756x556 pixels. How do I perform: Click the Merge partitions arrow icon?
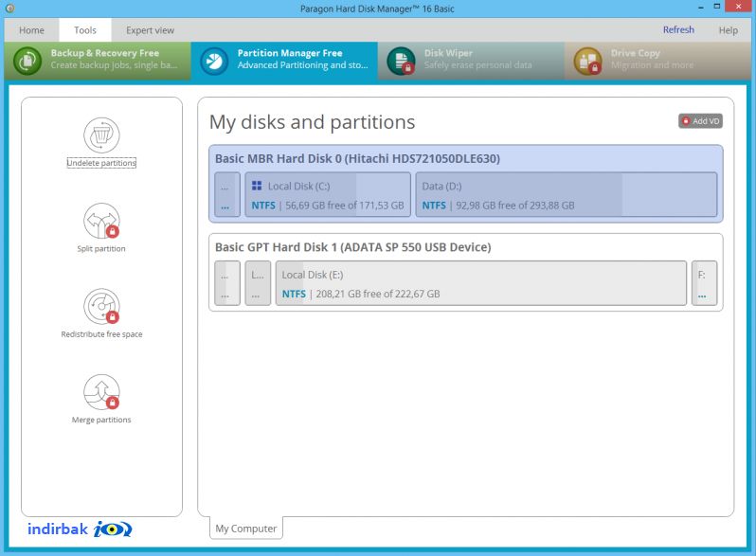pos(101,392)
